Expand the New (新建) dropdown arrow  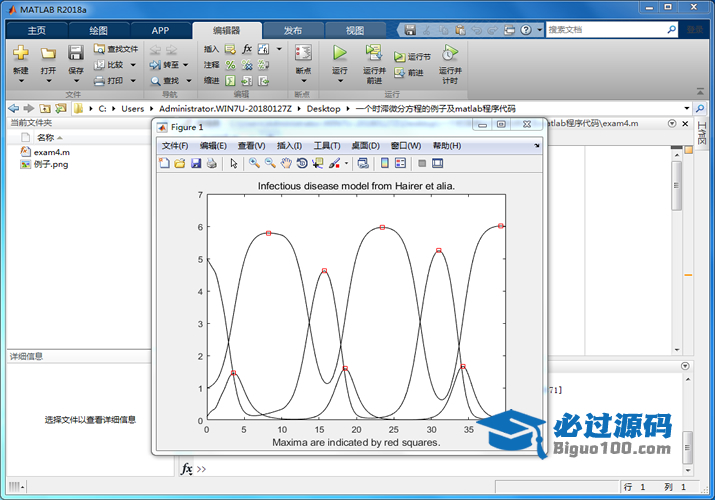(x=21, y=81)
